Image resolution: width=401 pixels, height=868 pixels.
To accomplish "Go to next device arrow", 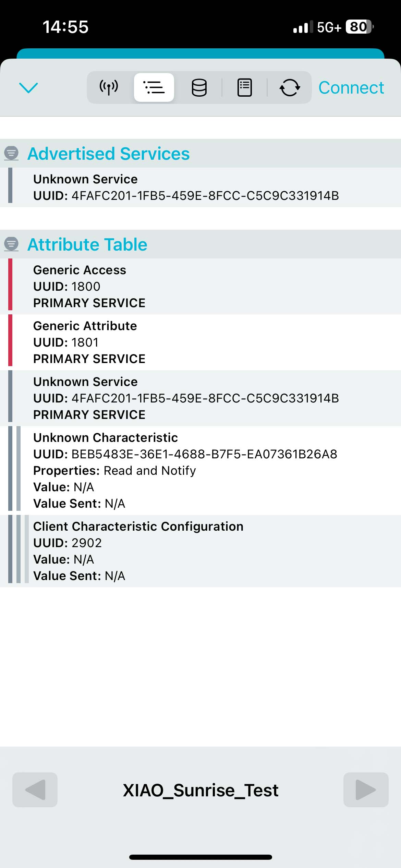I will pos(366,790).
